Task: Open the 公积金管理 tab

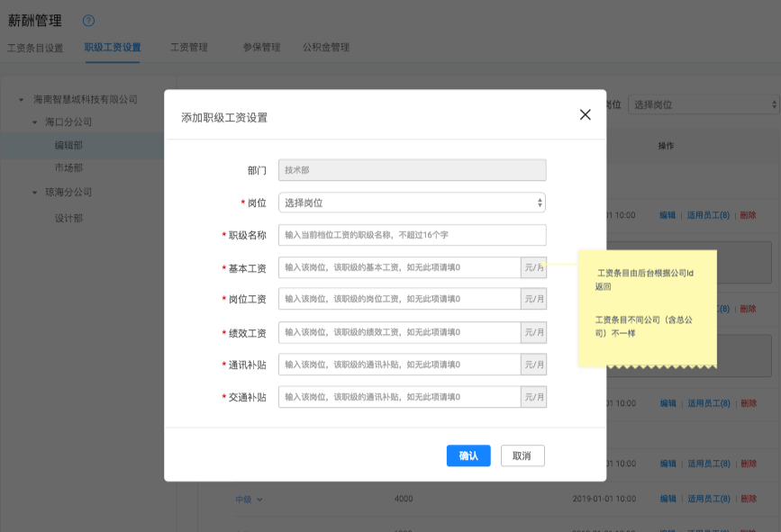Action: coord(326,48)
